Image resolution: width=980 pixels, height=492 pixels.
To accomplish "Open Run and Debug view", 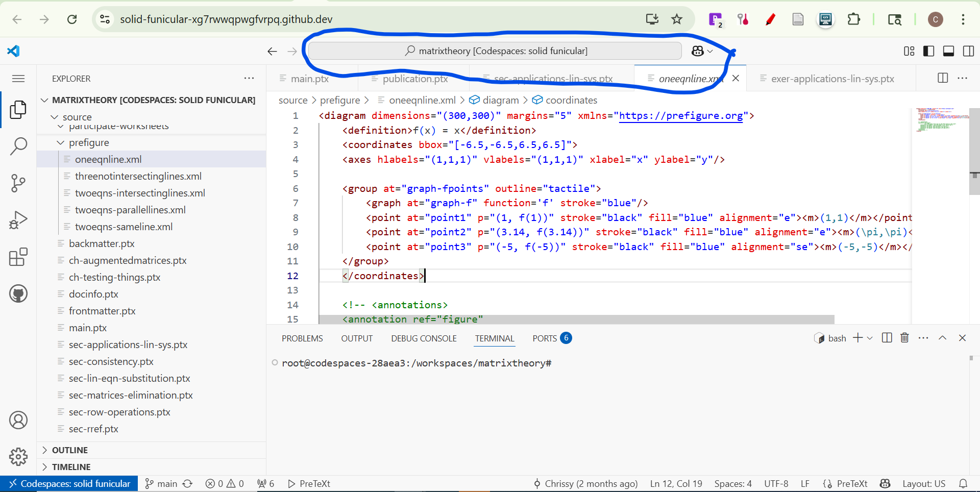I will [x=18, y=220].
